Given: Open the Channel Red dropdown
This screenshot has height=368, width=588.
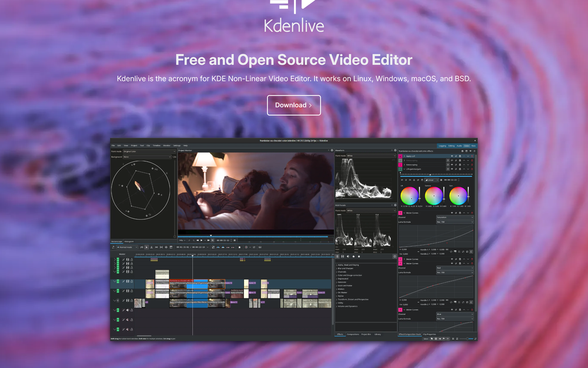Looking at the screenshot, I should point(455,268).
